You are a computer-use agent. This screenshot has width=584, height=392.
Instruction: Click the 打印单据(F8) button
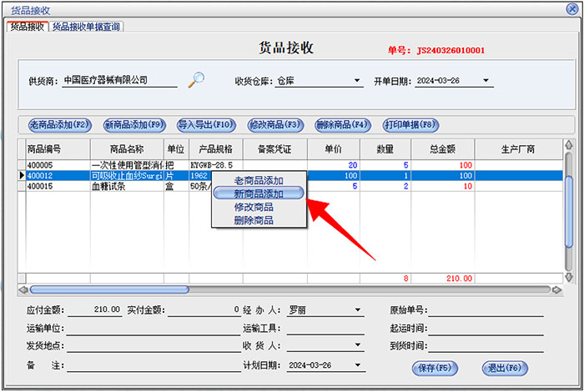410,125
